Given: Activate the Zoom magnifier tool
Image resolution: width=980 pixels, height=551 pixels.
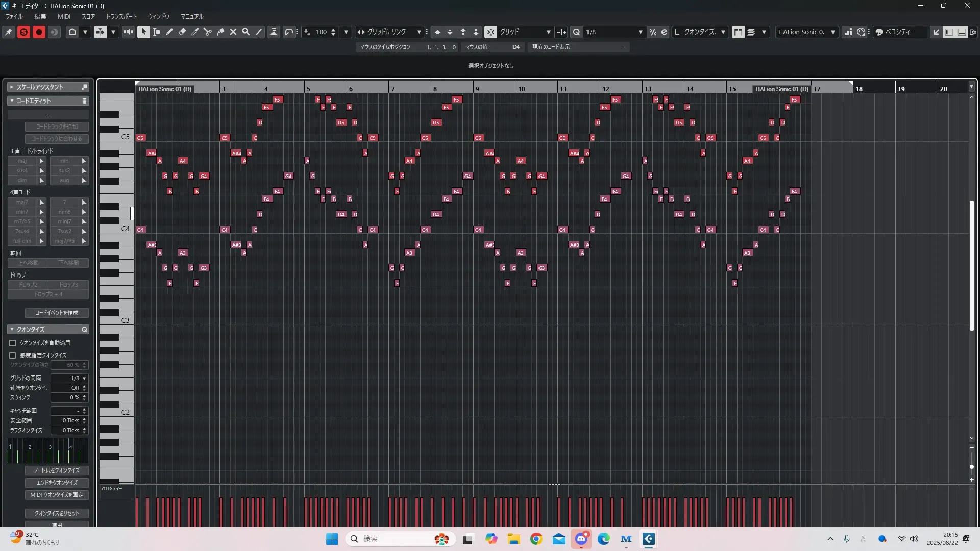Looking at the screenshot, I should tap(246, 32).
